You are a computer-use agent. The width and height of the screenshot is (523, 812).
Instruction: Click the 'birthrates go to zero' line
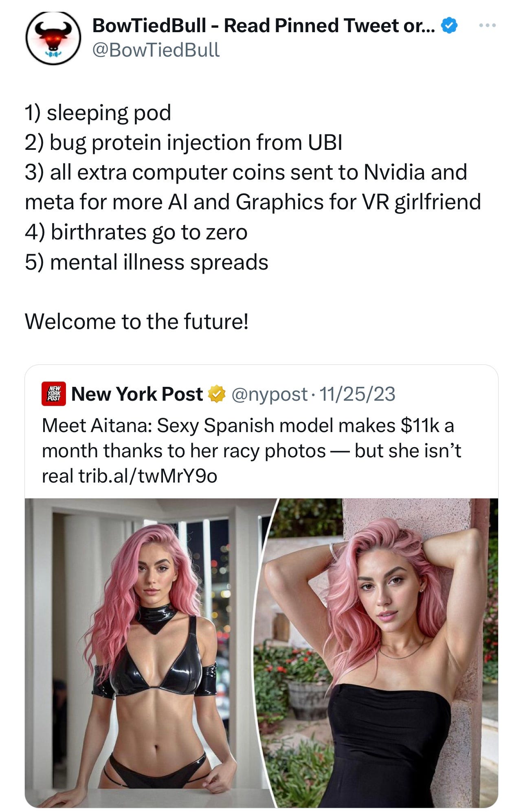(136, 233)
